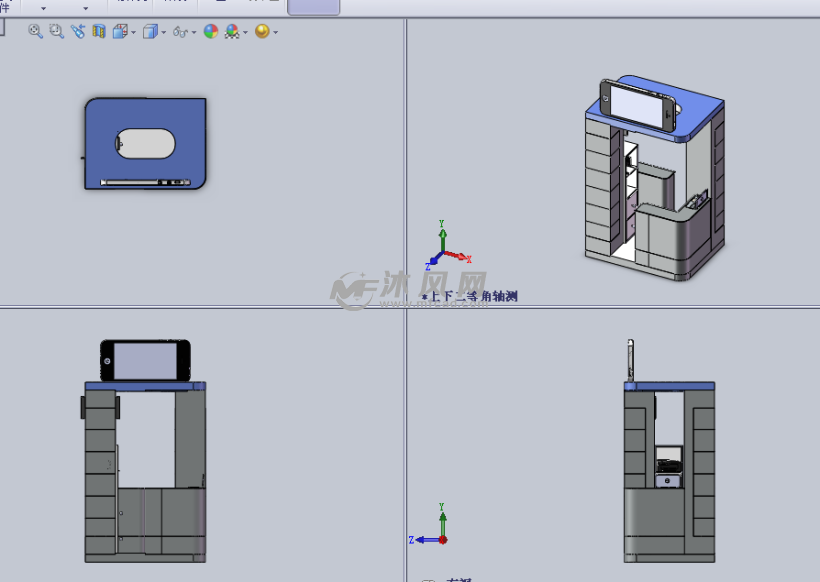Select the Zoom to Area tool
Screen dimensions: 820x582
[x=54, y=31]
